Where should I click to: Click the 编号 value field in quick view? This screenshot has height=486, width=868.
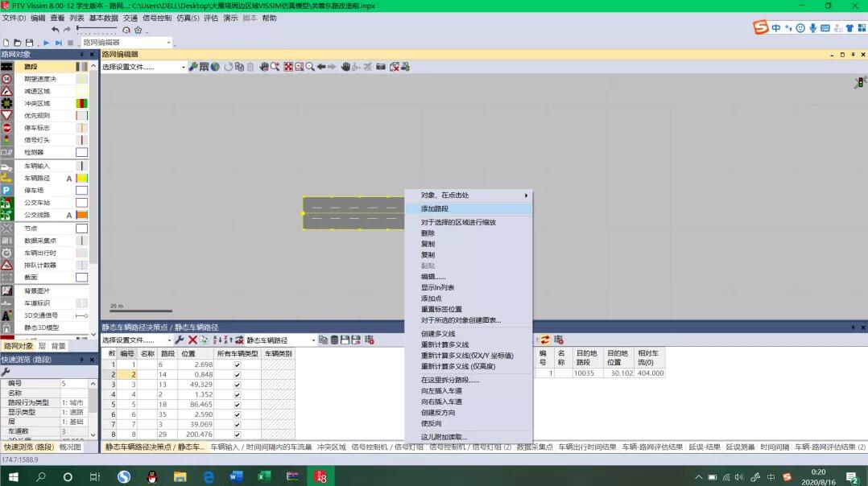pyautogui.click(x=74, y=383)
